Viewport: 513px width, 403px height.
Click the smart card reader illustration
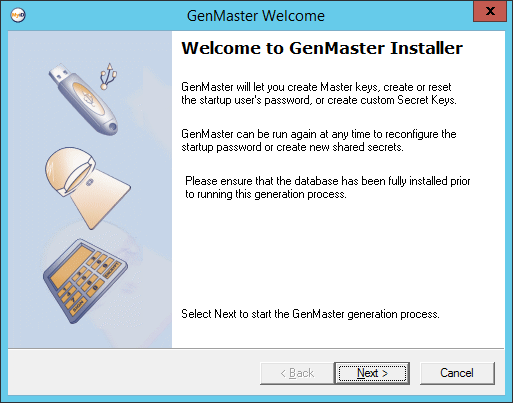(x=88, y=188)
